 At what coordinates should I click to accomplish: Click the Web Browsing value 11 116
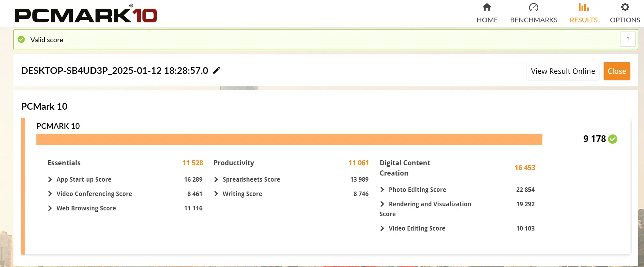(x=193, y=208)
